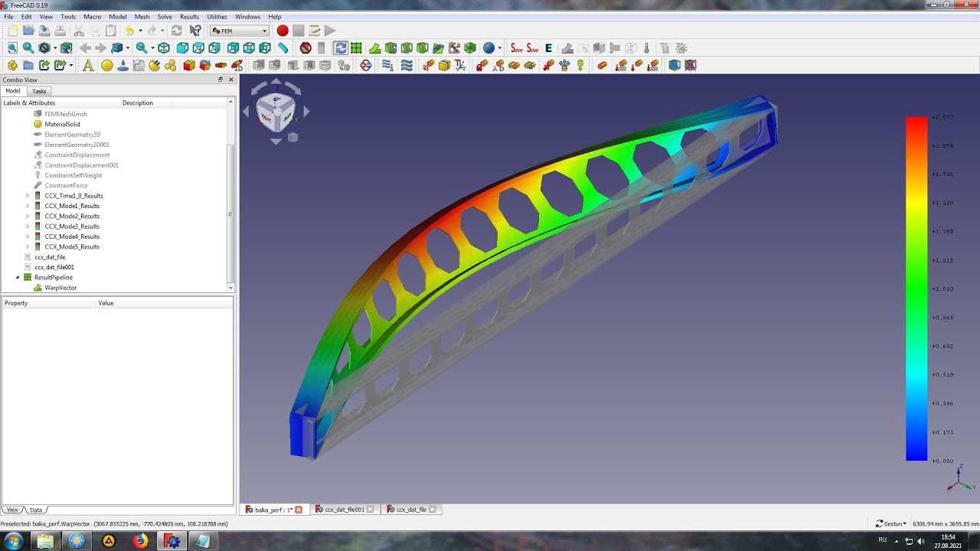Expand CCX_Mode3_Results tree node
Image resolution: width=980 pixels, height=551 pixels.
click(28, 227)
